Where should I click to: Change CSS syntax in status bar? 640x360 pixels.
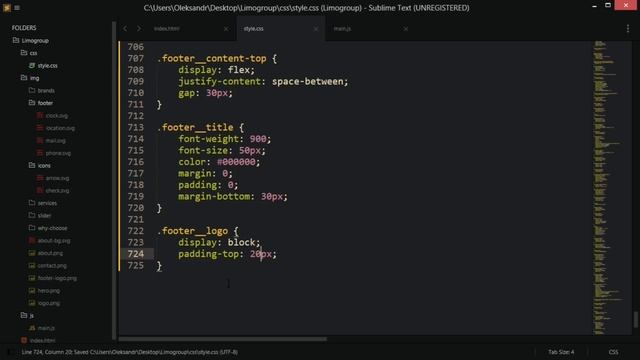[x=613, y=352]
